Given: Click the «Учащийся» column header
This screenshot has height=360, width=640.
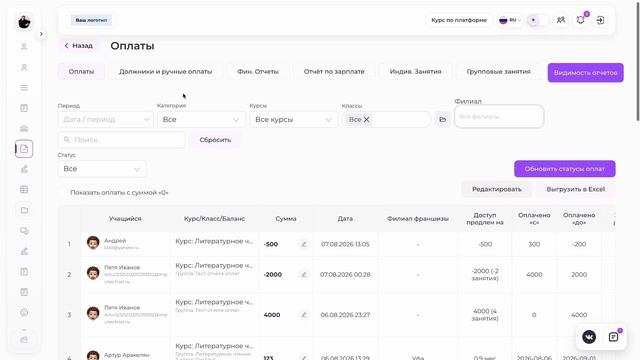Looking at the screenshot, I should coord(125,219).
